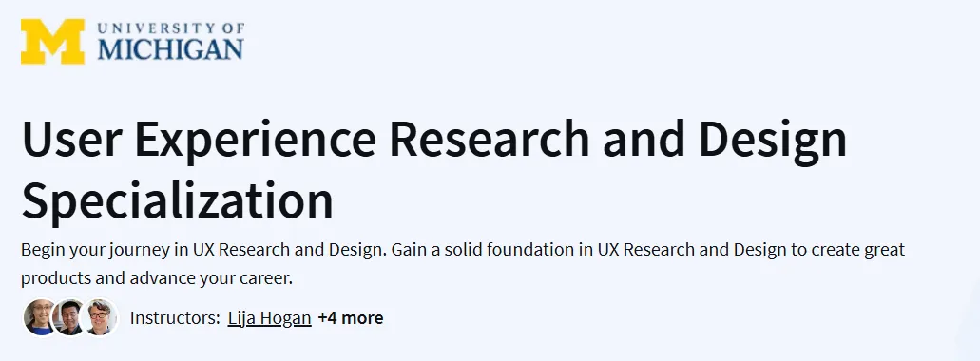The height and width of the screenshot is (361, 980).
Task: Open Lija Hogan's instructor profile link
Action: 269,318
